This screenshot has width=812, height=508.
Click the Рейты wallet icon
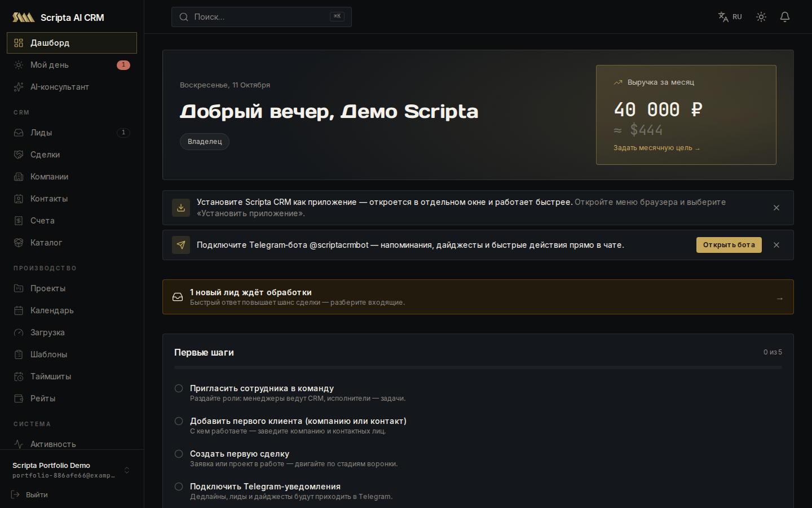19,398
